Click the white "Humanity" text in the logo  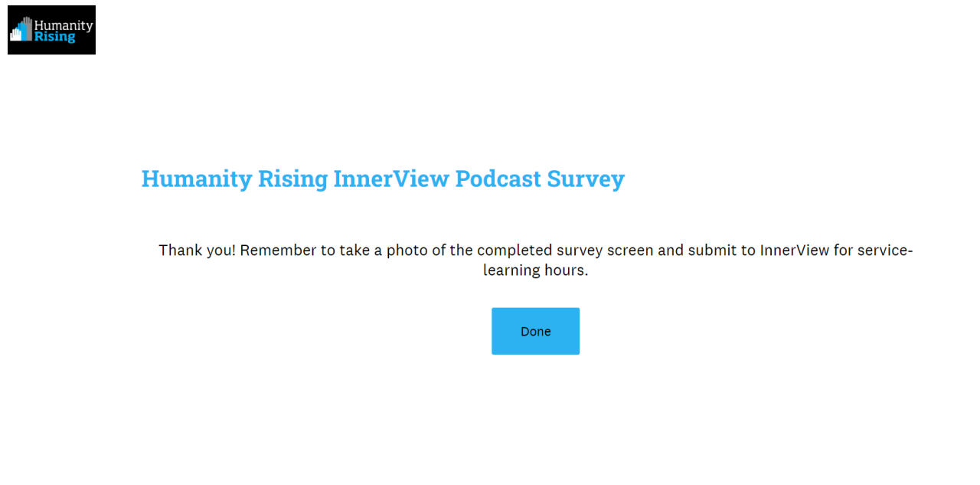pyautogui.click(x=64, y=25)
